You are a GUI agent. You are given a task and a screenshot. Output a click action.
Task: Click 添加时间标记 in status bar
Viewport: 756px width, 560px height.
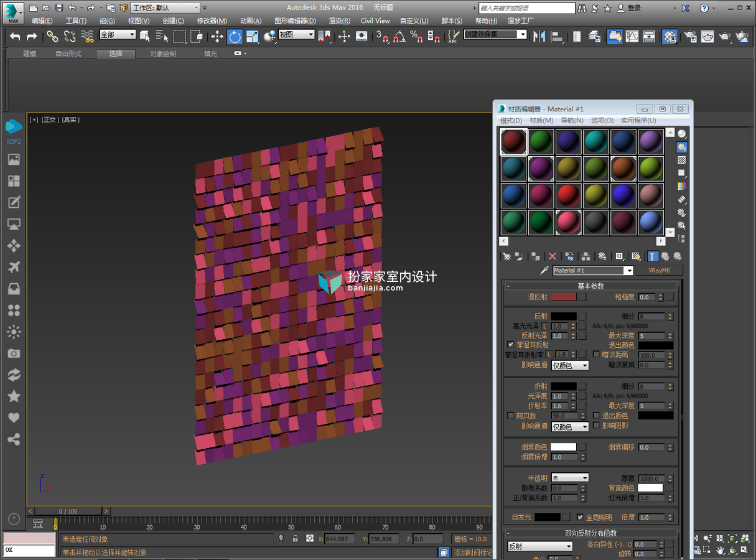(472, 552)
